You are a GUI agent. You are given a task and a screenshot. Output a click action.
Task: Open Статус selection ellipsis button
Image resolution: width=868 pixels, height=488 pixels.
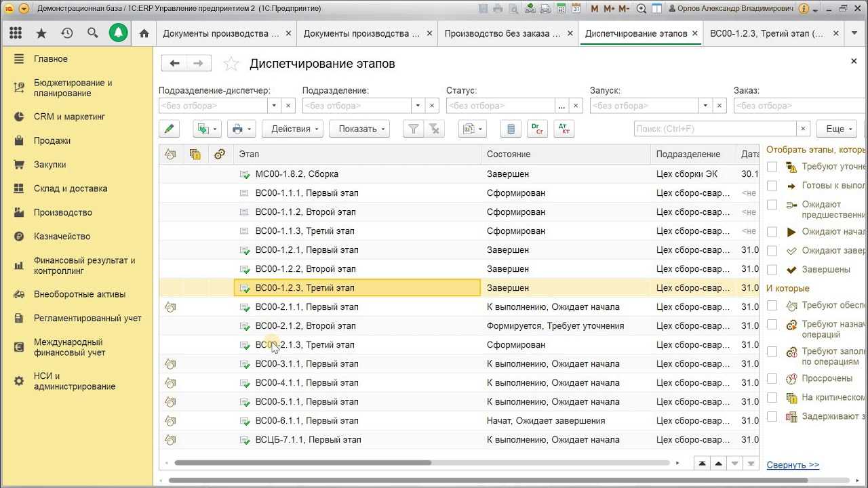(x=561, y=106)
